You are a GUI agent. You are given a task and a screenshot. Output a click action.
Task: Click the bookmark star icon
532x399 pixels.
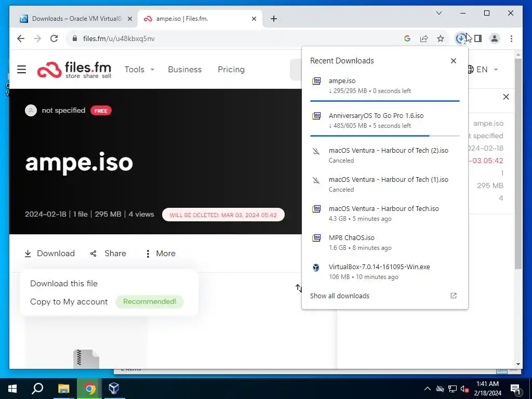coord(441,38)
